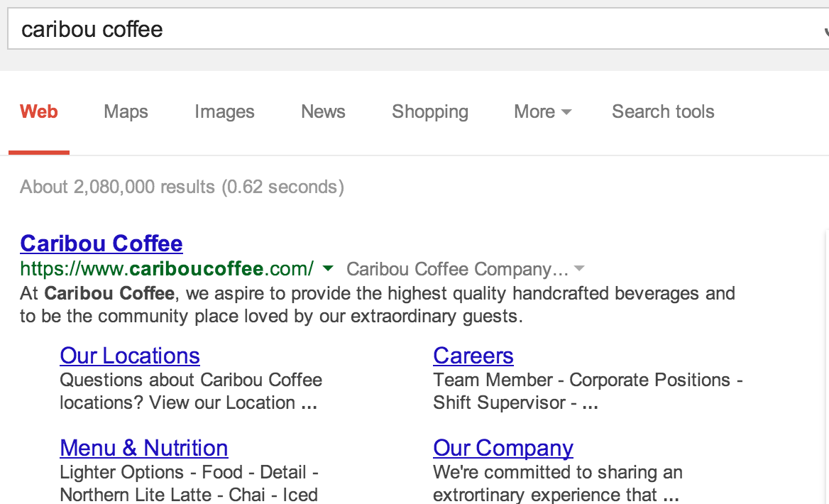829x504 pixels.
Task: Expand the Caribou Coffee Company gray arrow
Action: (x=579, y=268)
